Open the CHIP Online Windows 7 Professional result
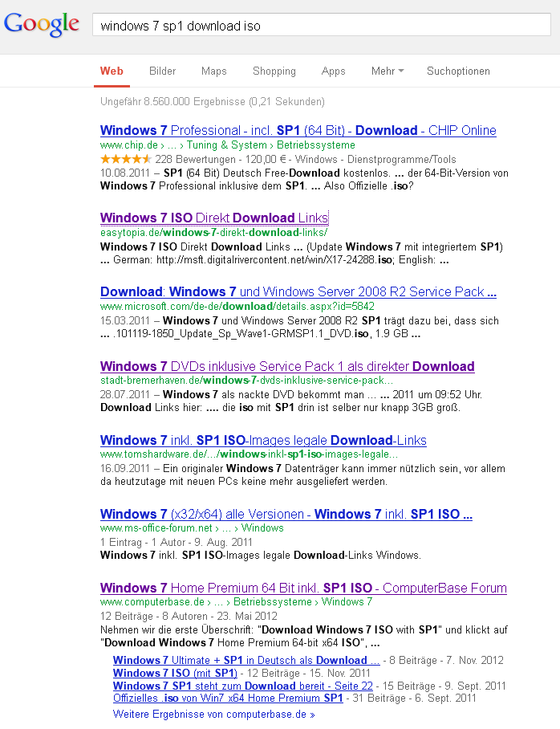The height and width of the screenshot is (729, 560). pyautogui.click(x=298, y=130)
